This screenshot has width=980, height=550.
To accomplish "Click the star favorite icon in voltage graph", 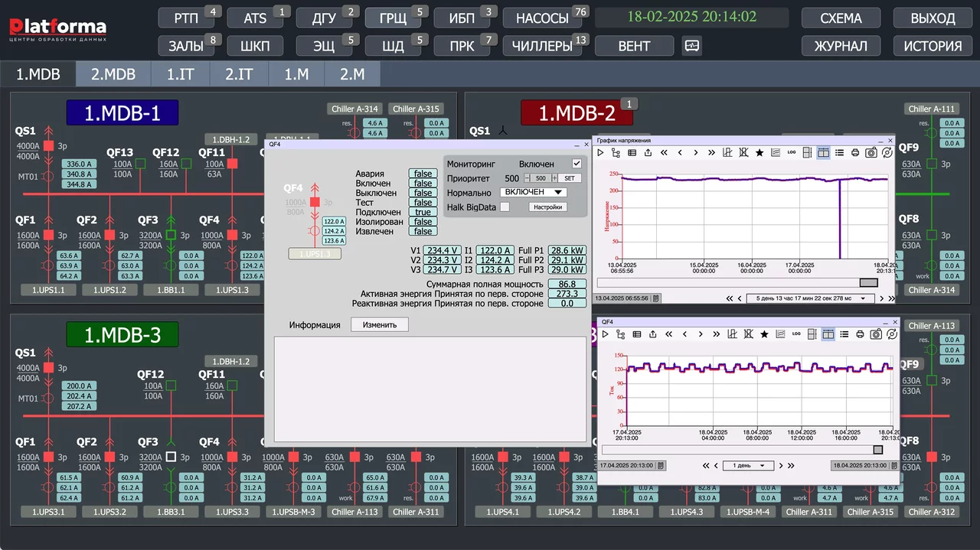I will click(x=759, y=153).
